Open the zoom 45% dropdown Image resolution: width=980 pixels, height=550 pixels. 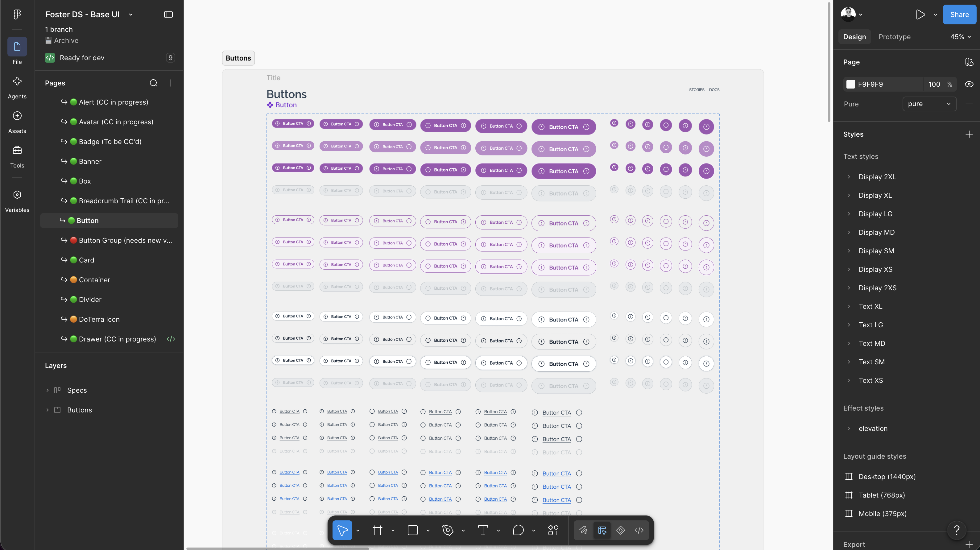(961, 36)
